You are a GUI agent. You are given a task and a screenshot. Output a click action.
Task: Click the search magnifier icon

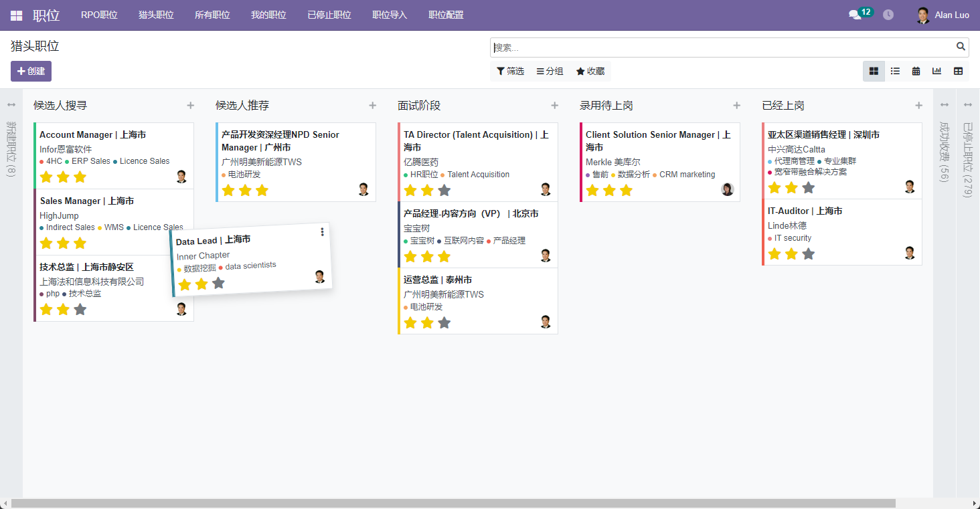[961, 47]
